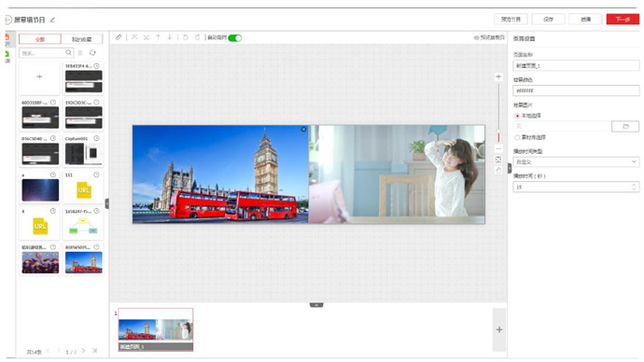
Task: Go to next materials page
Action: 83,351
